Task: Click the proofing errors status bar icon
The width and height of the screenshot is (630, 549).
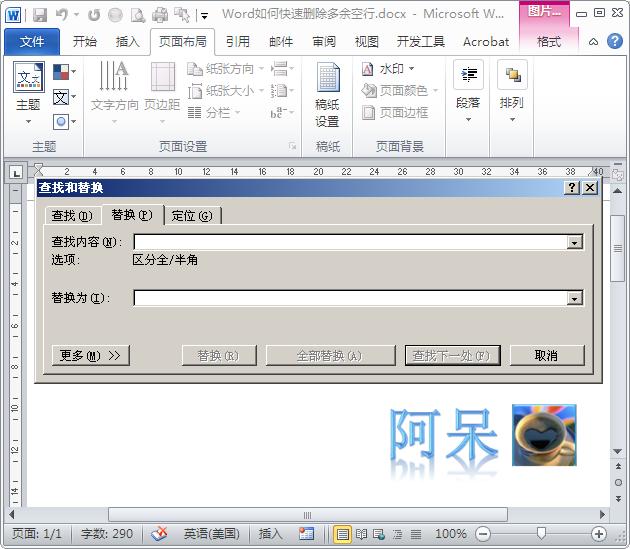Action: (159, 534)
